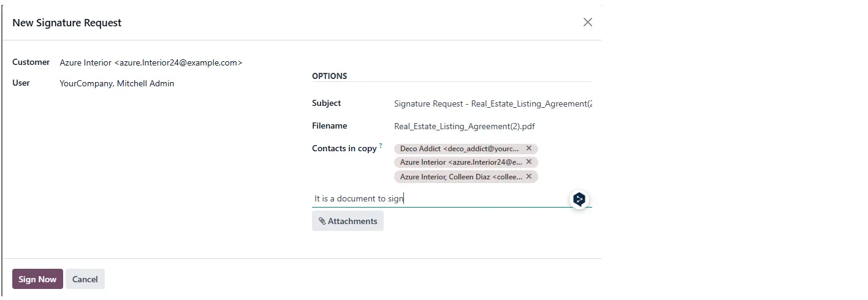Remove Colleen Diaz contact tag

coord(529,176)
